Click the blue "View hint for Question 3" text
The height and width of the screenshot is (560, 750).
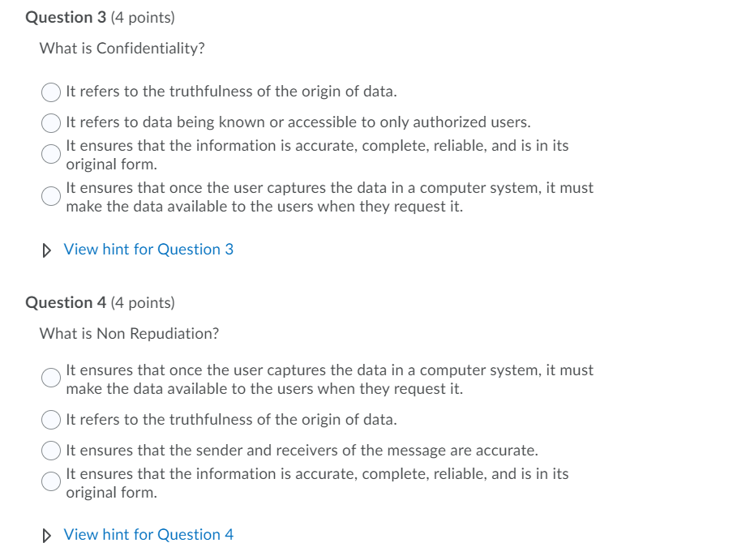point(148,249)
